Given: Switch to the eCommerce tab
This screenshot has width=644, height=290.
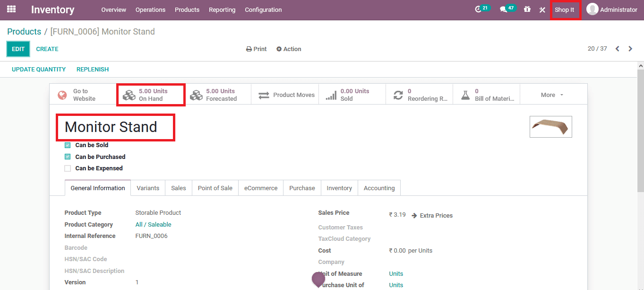Looking at the screenshot, I should pyautogui.click(x=261, y=188).
